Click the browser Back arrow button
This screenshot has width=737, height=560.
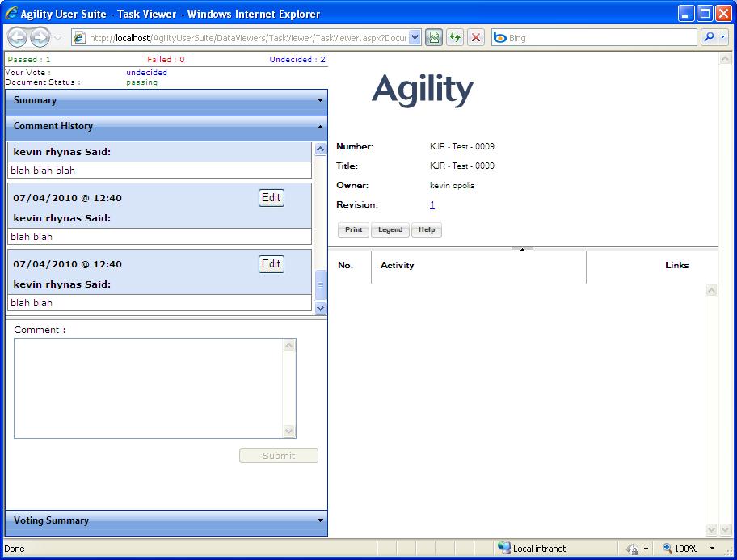(x=17, y=38)
